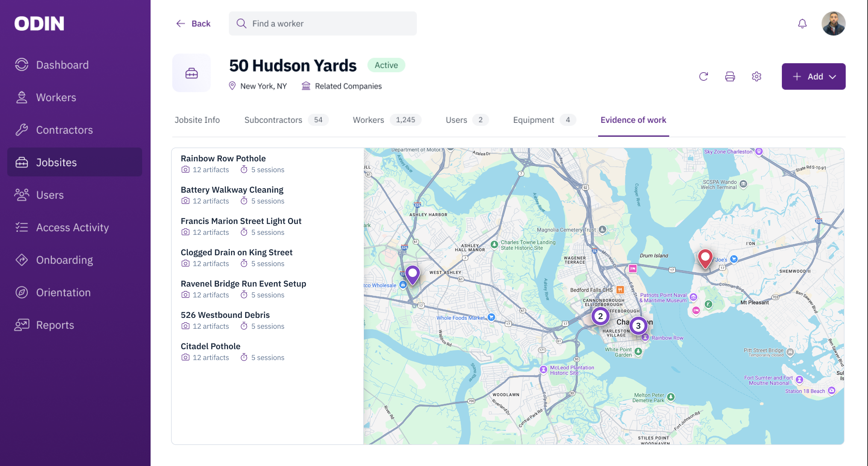Expand the Add dropdown button
868x466 pixels.
pos(813,76)
